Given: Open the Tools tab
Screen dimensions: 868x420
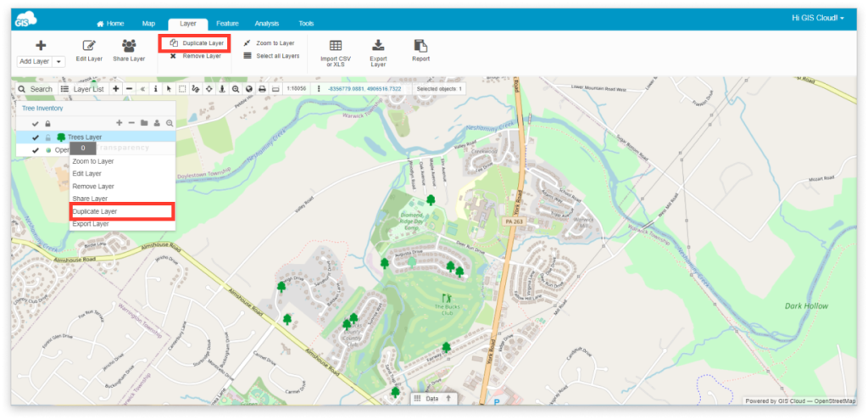Looking at the screenshot, I should (x=306, y=24).
